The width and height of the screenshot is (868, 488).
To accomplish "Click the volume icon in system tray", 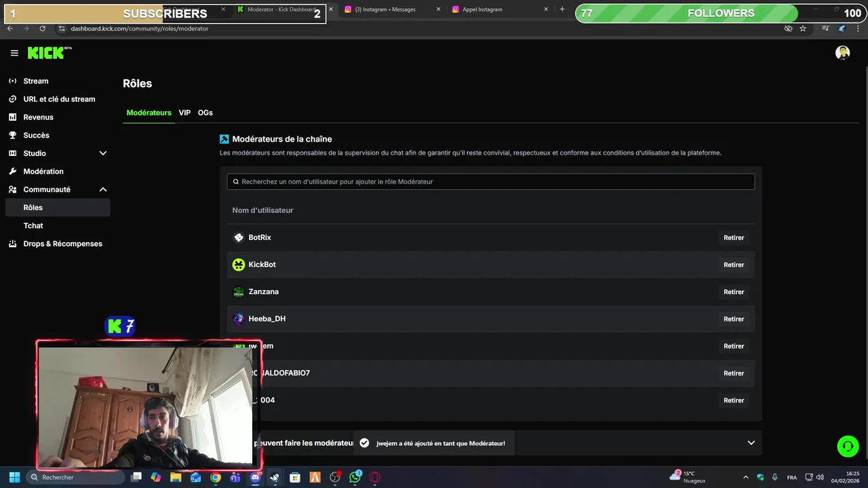I will point(820,477).
